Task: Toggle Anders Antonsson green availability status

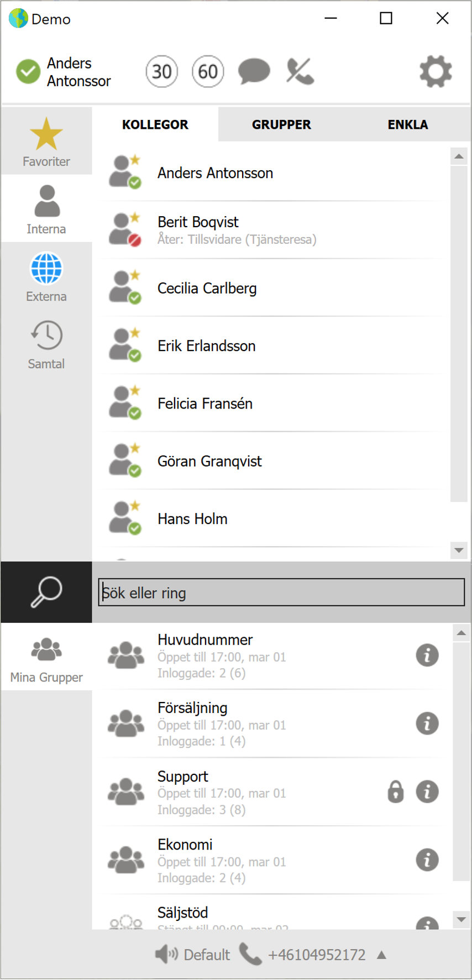Action: pos(28,71)
